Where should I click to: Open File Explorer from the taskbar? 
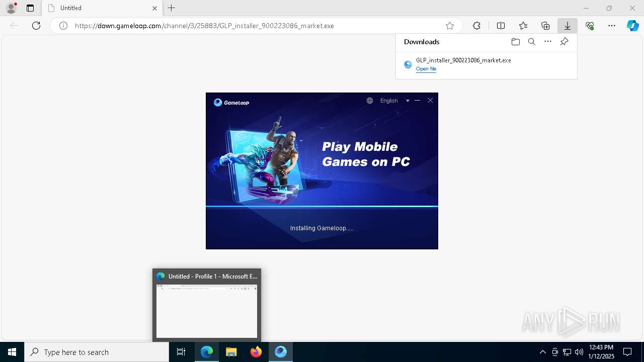click(231, 352)
